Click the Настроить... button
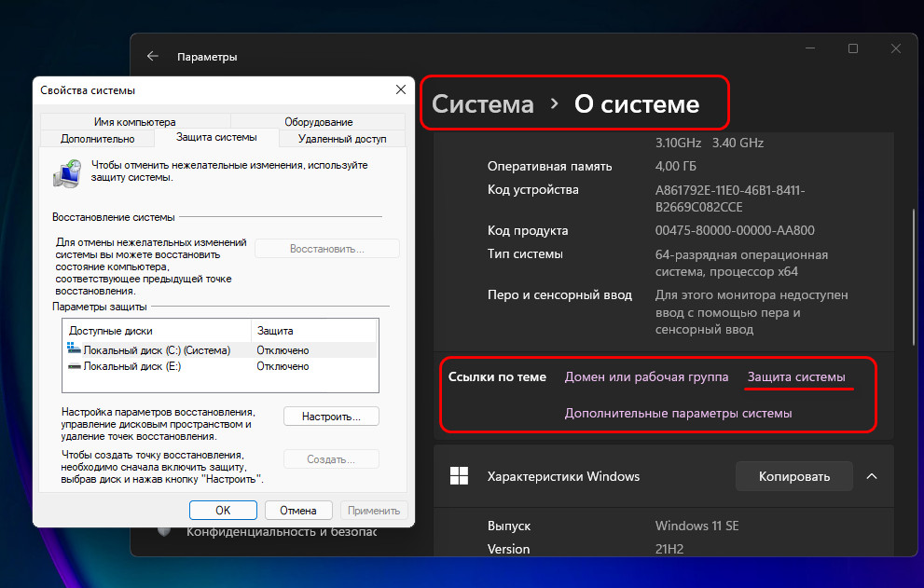Screen dimensions: 924x588 pyautogui.click(x=331, y=416)
